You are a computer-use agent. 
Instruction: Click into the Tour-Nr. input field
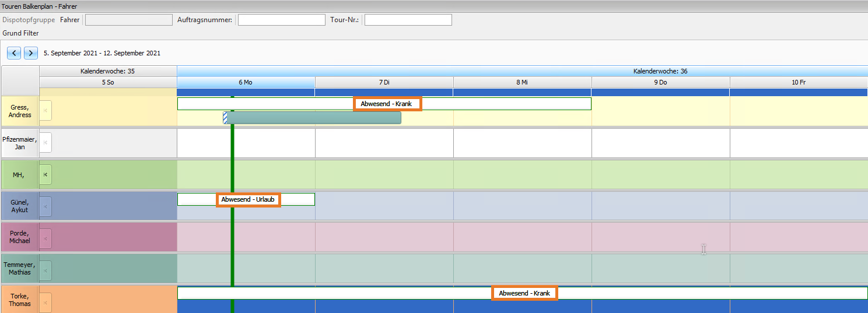coord(408,20)
